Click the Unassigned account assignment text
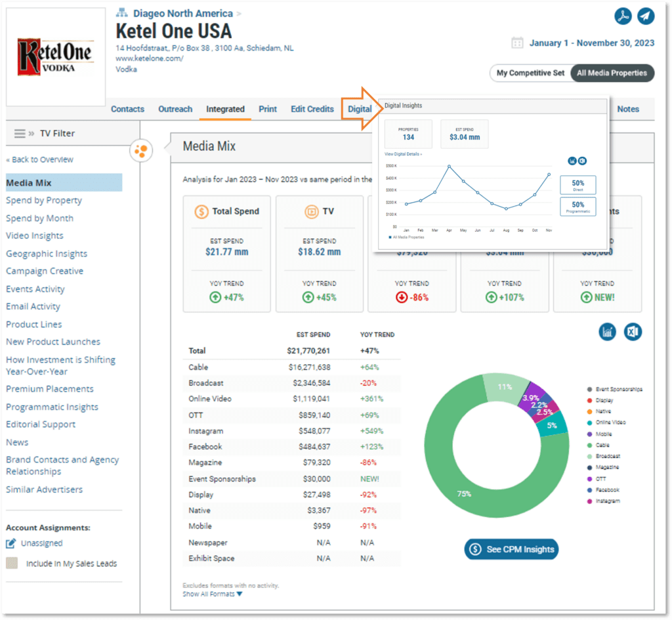This screenshot has height=620, width=672. [41, 543]
